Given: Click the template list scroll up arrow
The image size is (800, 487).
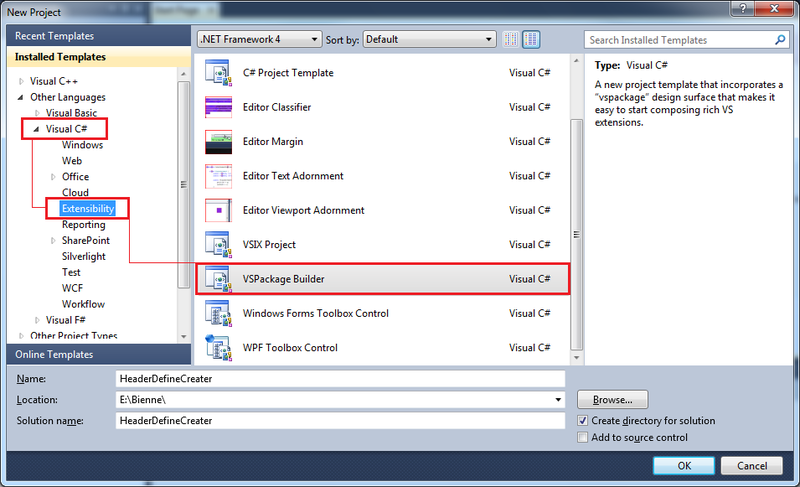Looking at the screenshot, I should click(577, 61).
